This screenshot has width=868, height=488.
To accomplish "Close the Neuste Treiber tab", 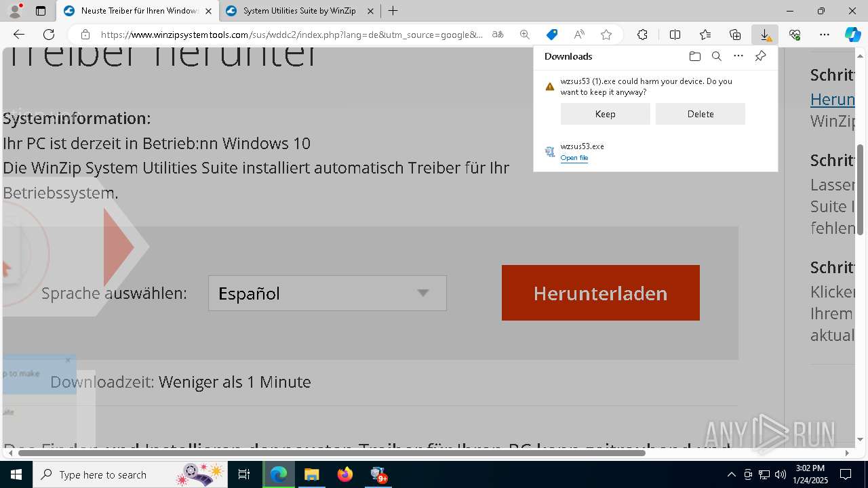I will (208, 11).
